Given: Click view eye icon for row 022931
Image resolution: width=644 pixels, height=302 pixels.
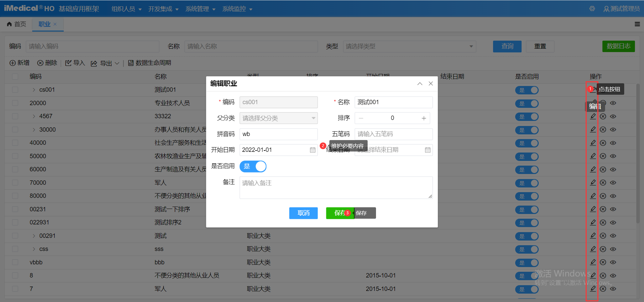Looking at the screenshot, I should [613, 223].
